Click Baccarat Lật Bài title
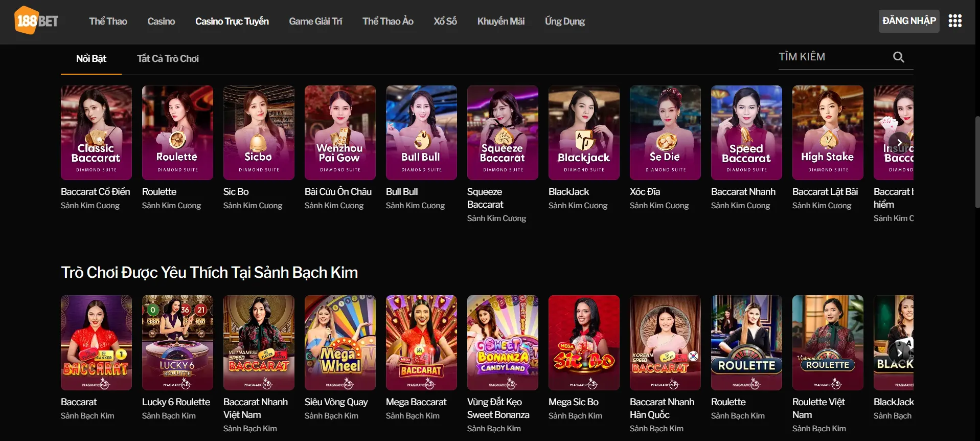 [x=825, y=191]
